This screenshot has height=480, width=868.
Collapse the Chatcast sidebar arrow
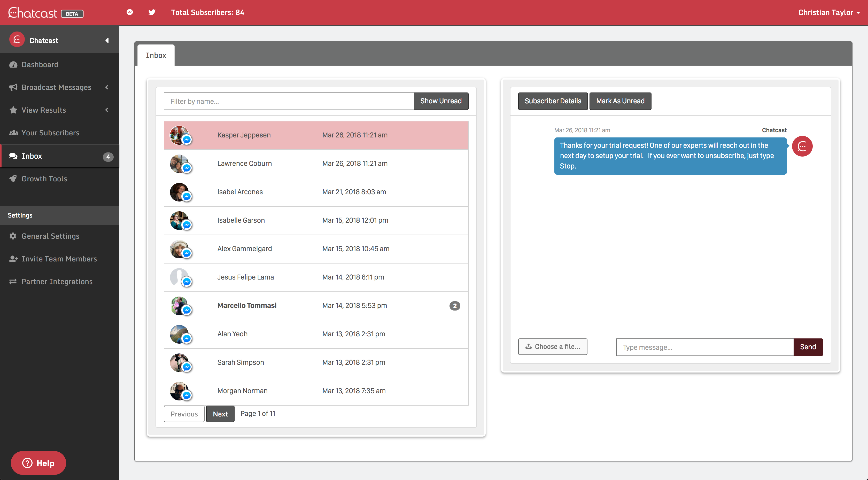pyautogui.click(x=107, y=41)
